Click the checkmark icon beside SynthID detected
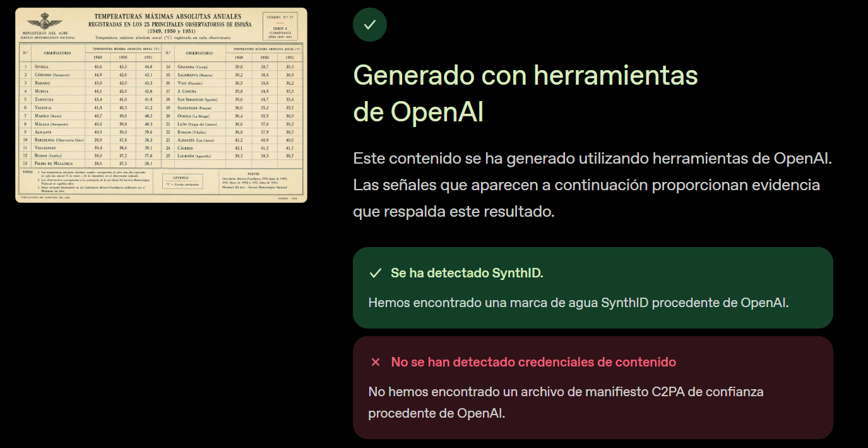 point(376,273)
